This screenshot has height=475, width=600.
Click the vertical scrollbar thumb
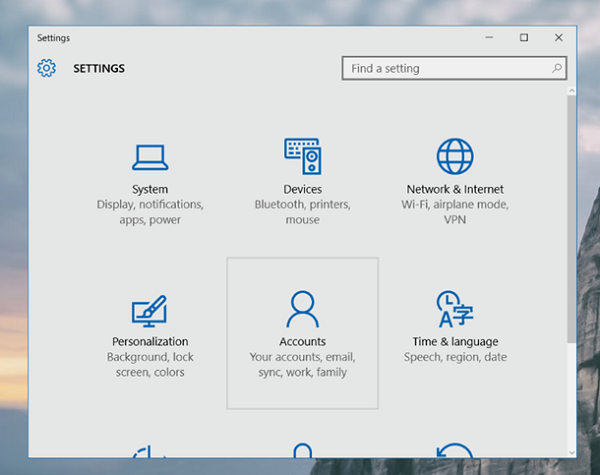click(x=572, y=220)
